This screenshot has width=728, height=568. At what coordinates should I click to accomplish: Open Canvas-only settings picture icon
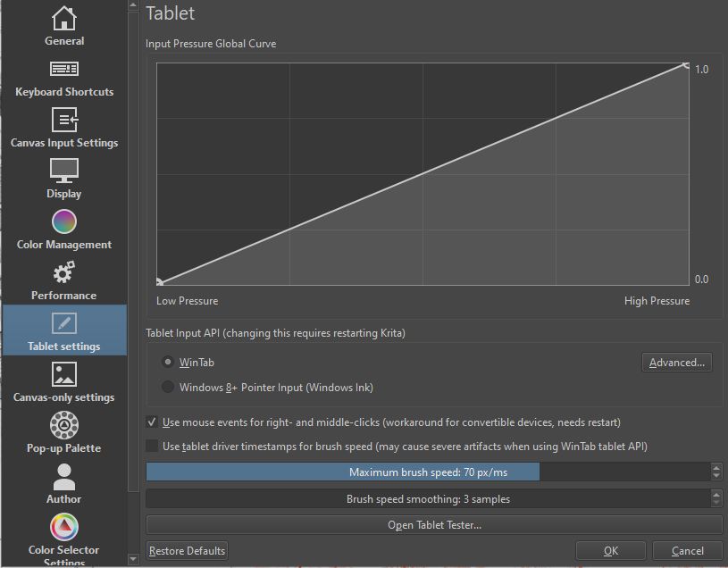pyautogui.click(x=63, y=374)
